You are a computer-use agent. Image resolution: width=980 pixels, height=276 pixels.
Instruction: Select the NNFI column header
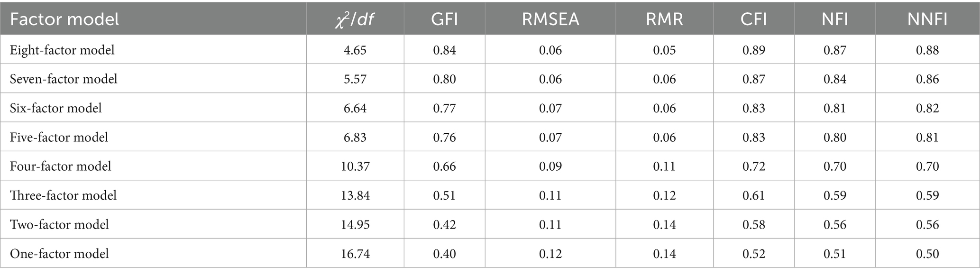point(927,19)
